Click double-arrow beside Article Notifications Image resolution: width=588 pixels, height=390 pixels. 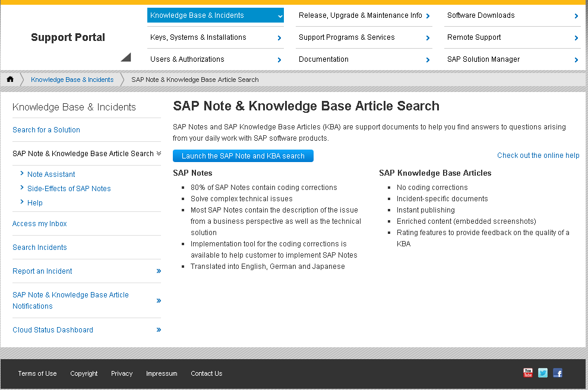coord(159,300)
